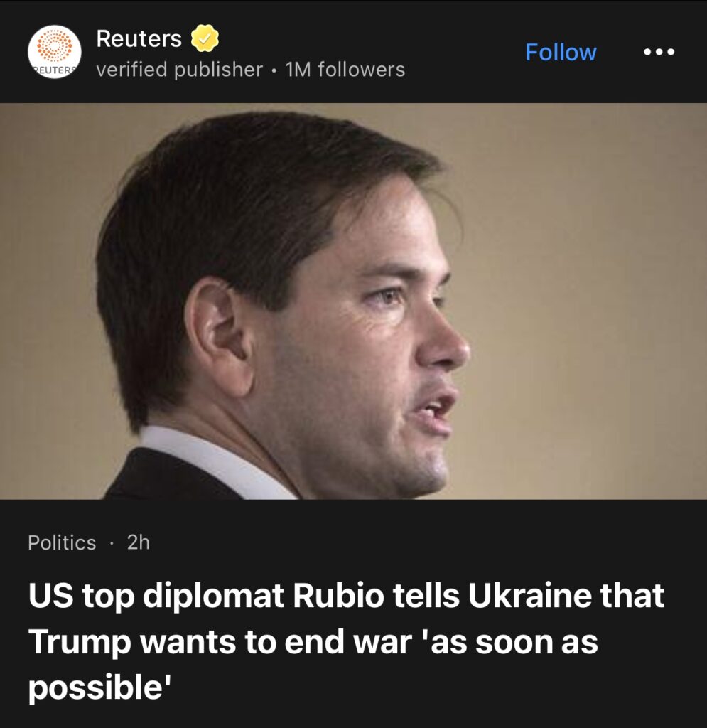Select the profile picture in the post header
The height and width of the screenshot is (728, 707).
coord(54,51)
